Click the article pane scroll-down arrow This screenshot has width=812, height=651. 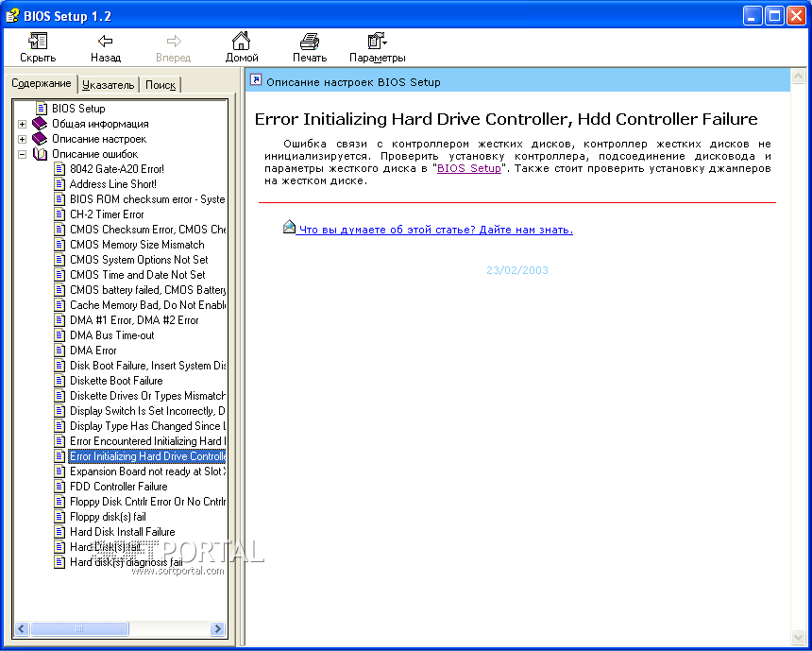coord(798,637)
